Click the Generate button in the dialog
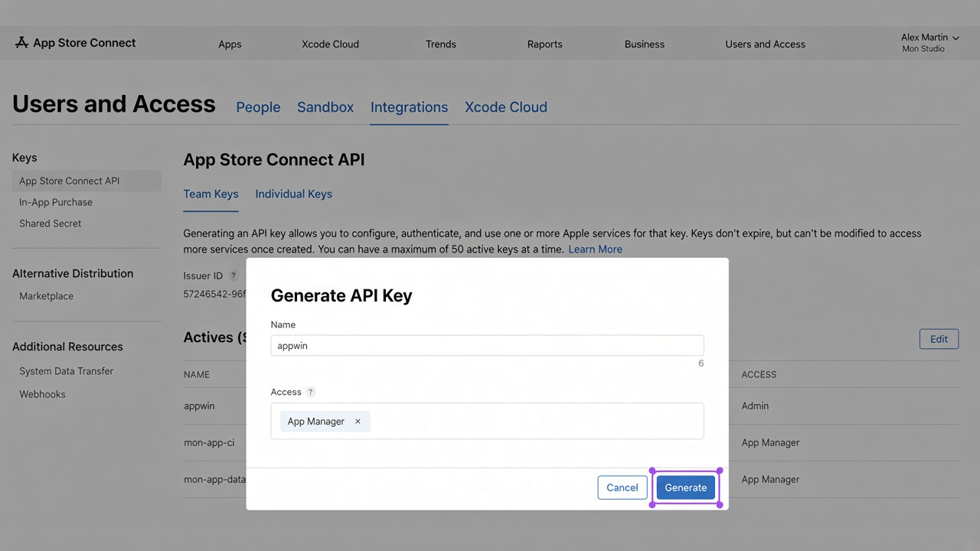 (686, 487)
